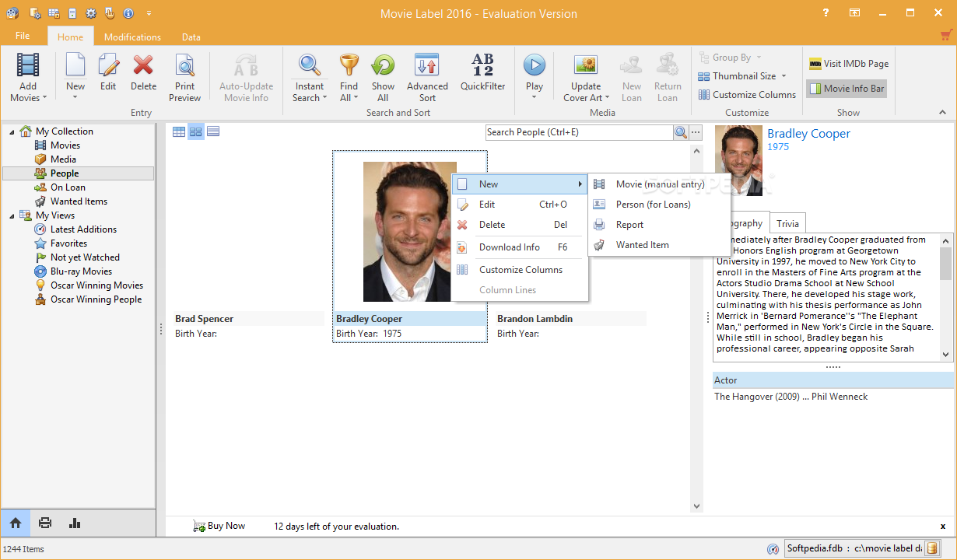Click the Bradley Cooper name heading
This screenshot has height=560, width=957.
[808, 134]
